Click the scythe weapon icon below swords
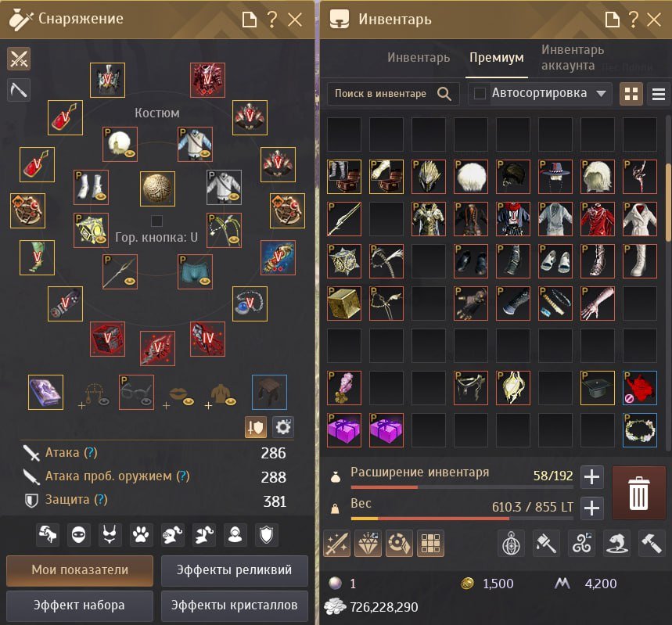 [x=19, y=90]
